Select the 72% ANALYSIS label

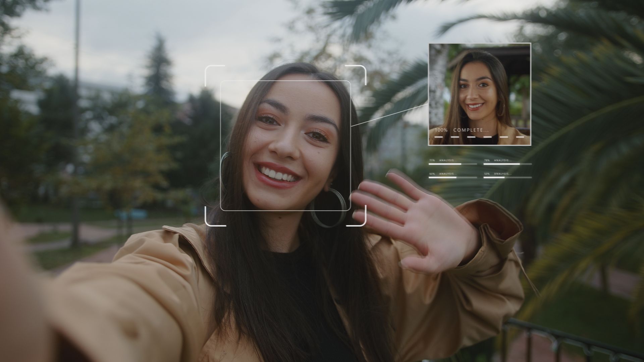point(443,161)
